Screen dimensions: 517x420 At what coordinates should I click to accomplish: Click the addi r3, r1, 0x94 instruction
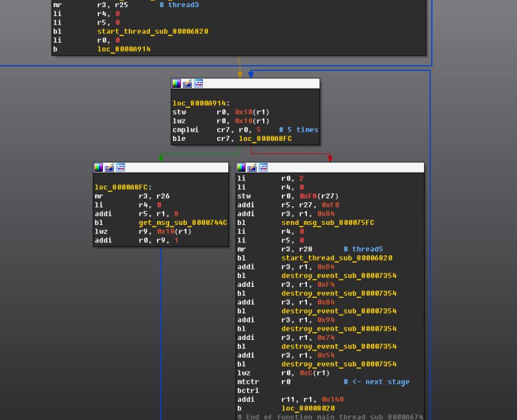click(286, 320)
